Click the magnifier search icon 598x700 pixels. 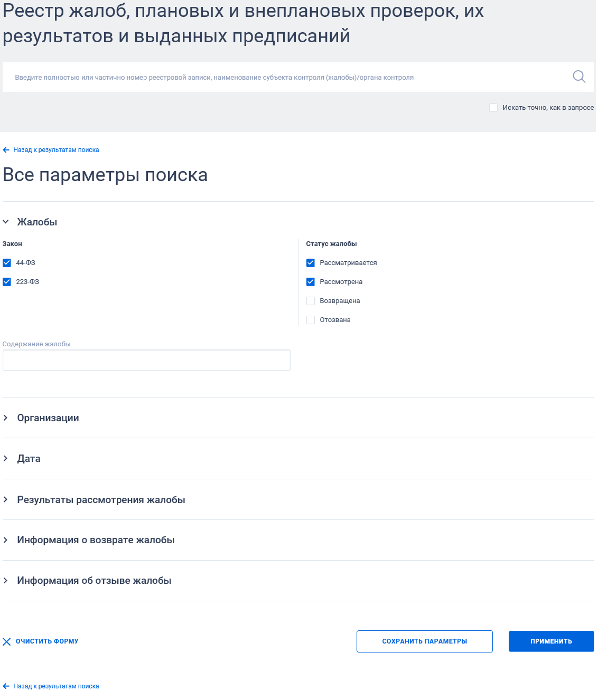(579, 77)
